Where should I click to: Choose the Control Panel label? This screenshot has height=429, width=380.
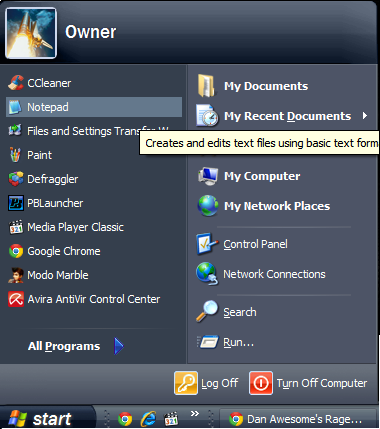255,244
